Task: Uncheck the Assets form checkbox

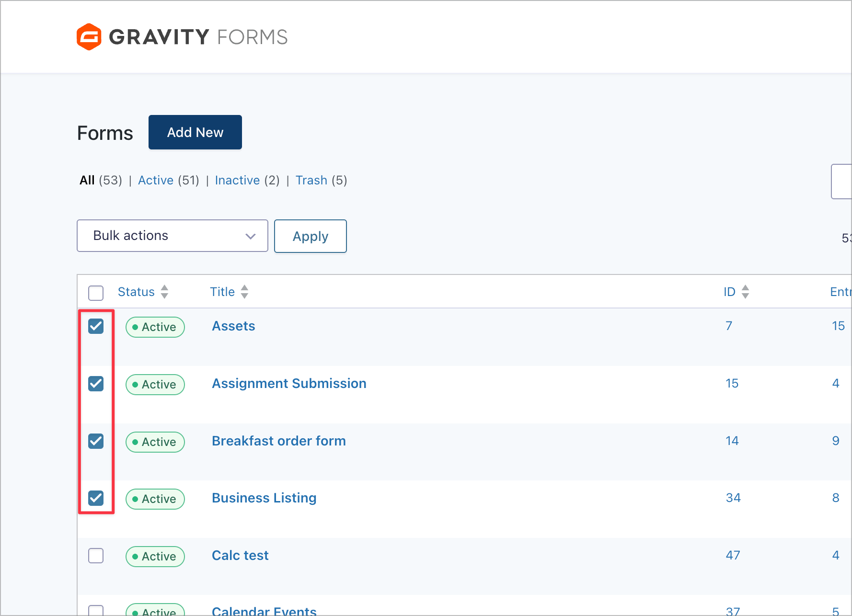Action: (96, 326)
